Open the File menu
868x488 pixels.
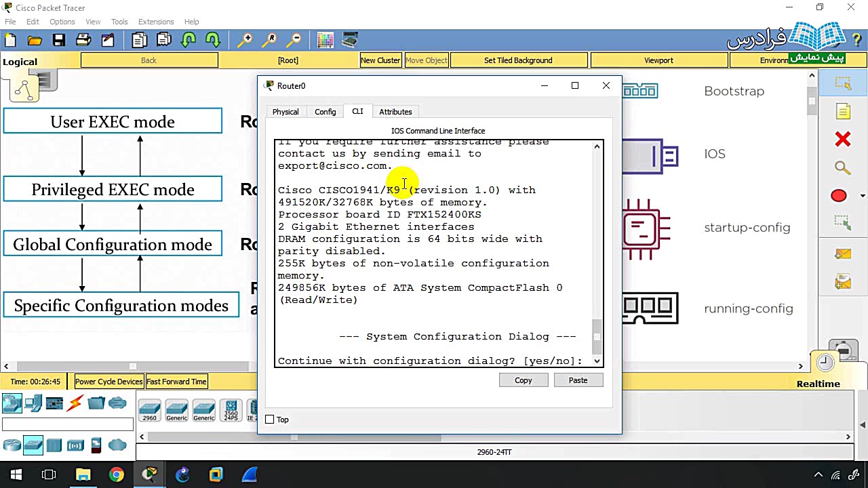[10, 22]
